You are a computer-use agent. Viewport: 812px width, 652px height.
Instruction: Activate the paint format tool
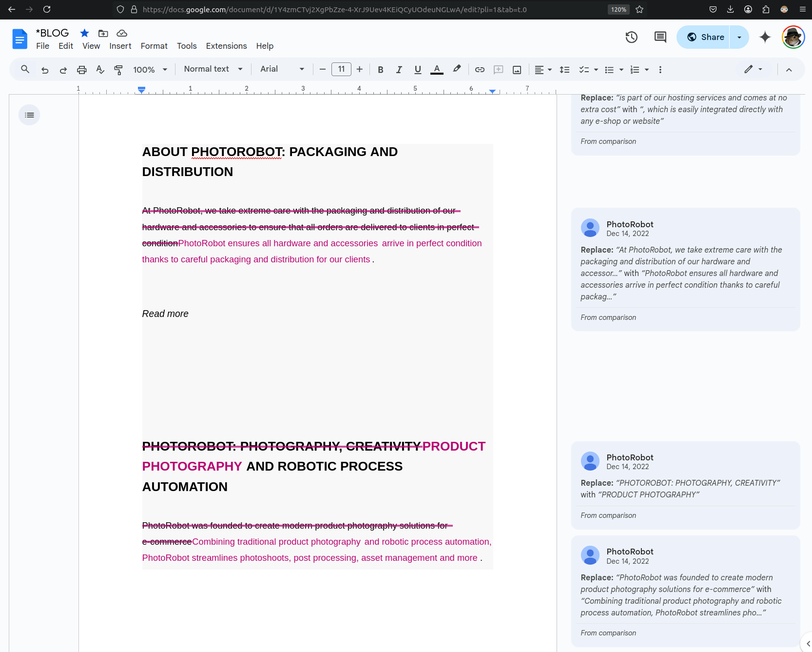[x=118, y=70]
